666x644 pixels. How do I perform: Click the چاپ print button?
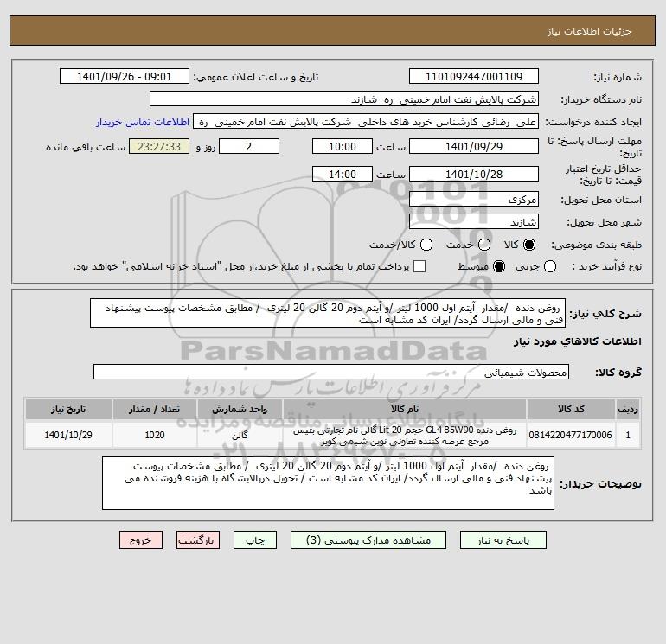click(x=255, y=540)
